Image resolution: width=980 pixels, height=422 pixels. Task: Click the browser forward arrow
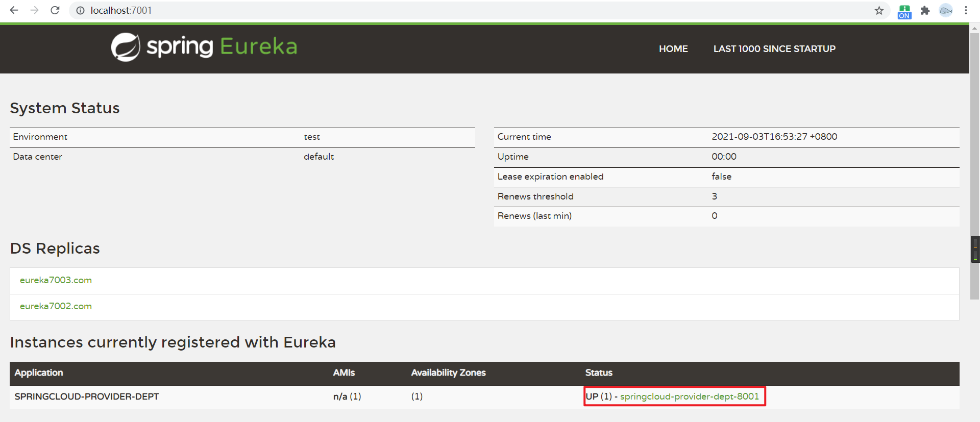[34, 10]
